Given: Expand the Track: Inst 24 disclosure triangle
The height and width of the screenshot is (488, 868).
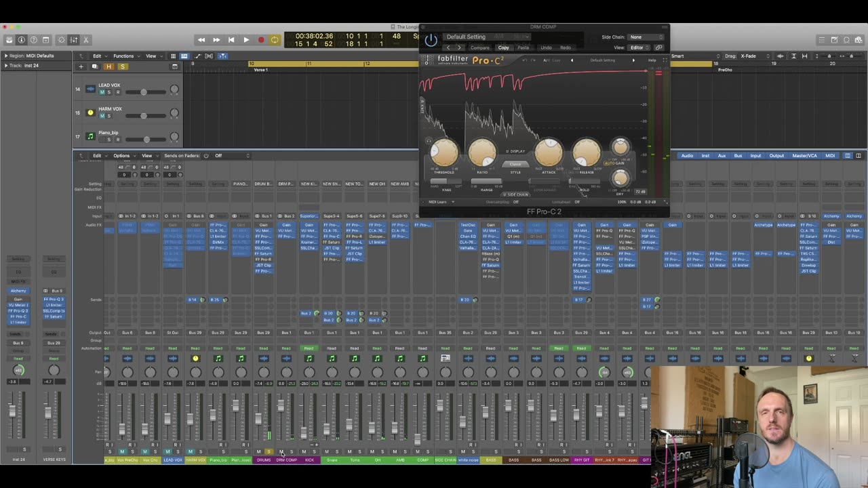Looking at the screenshot, I should point(6,65).
